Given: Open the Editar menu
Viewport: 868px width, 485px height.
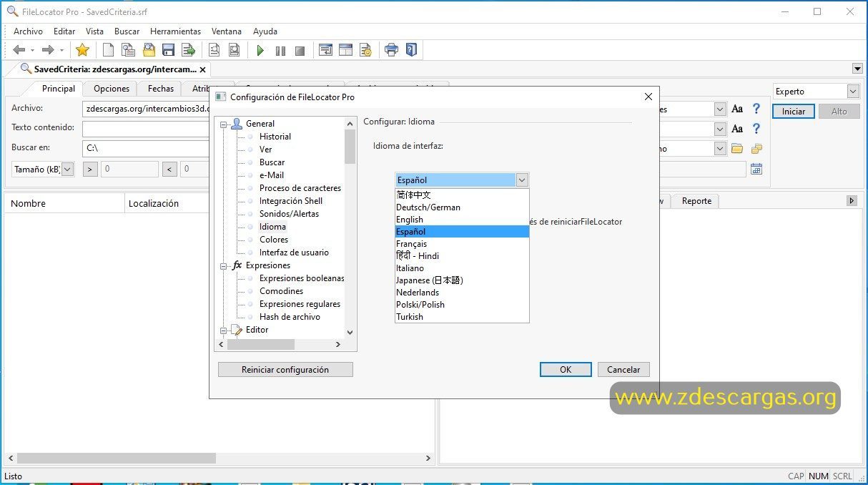Looking at the screenshot, I should (x=64, y=31).
